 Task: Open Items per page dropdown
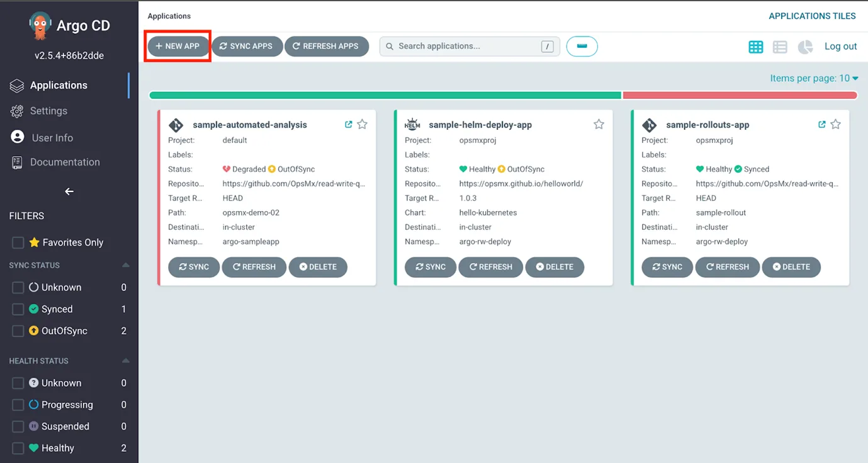coord(814,78)
